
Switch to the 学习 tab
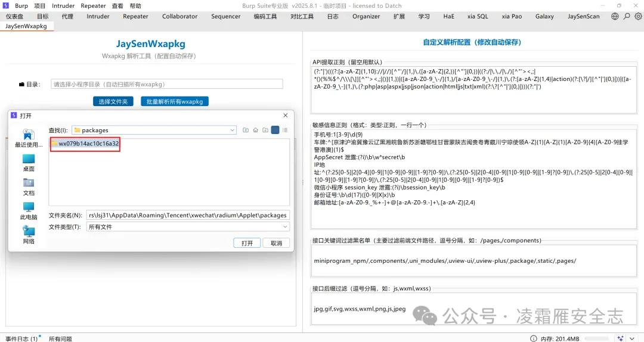(x=424, y=17)
